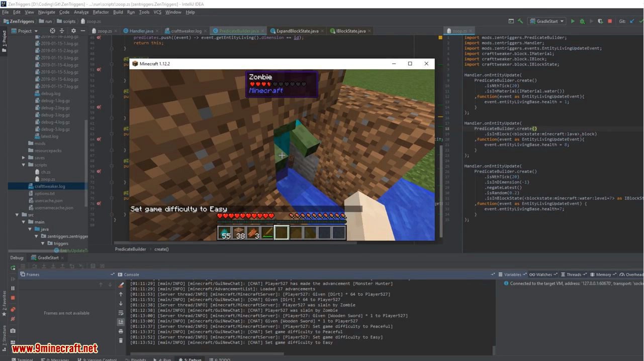Viewport: 644px width, 361px height.
Task: Select options.txt in project tree
Action: point(44,193)
